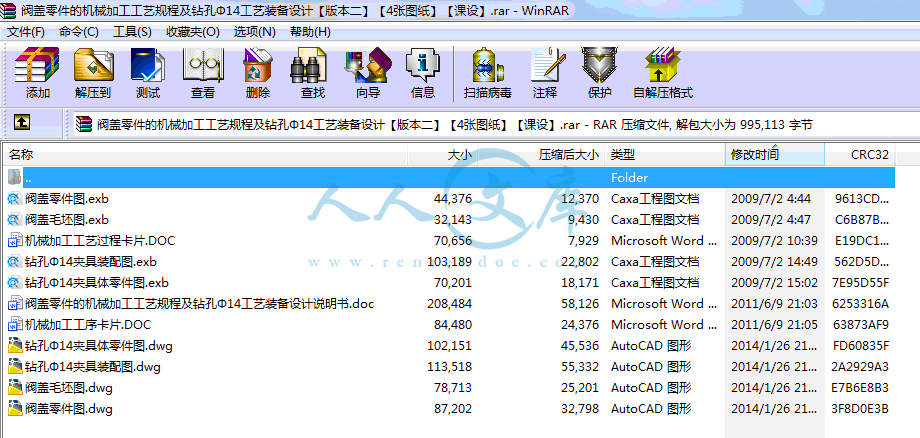Select file 钻孔Φ14夹具体零件图.dwg
The width and height of the screenshot is (920, 438).
click(99, 346)
